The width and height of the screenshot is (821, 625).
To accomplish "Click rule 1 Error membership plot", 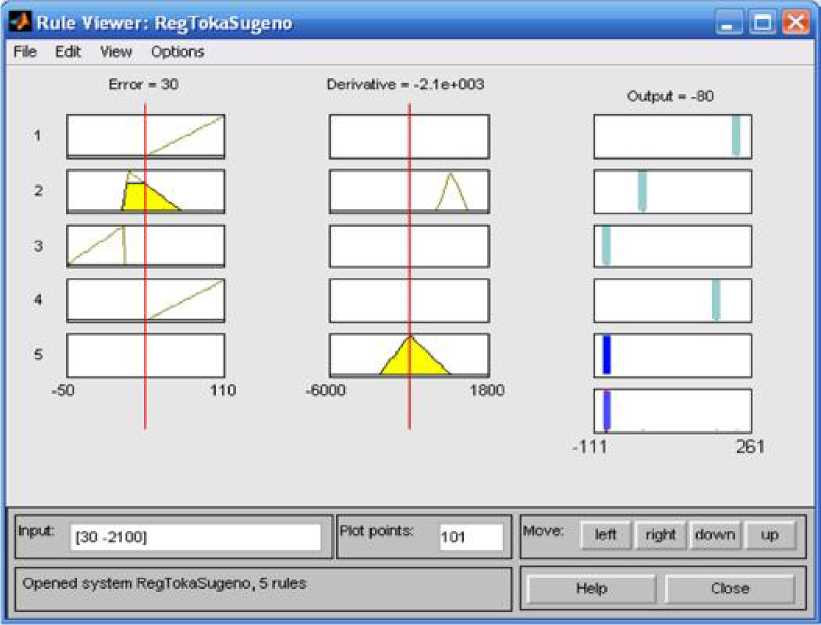I will point(146,137).
